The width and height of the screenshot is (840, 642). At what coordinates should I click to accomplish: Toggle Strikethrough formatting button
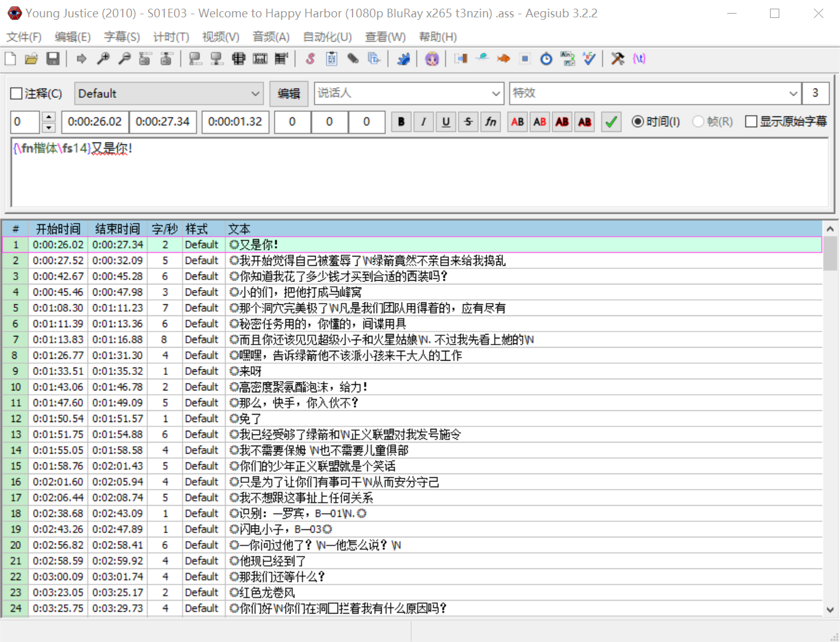(x=468, y=121)
